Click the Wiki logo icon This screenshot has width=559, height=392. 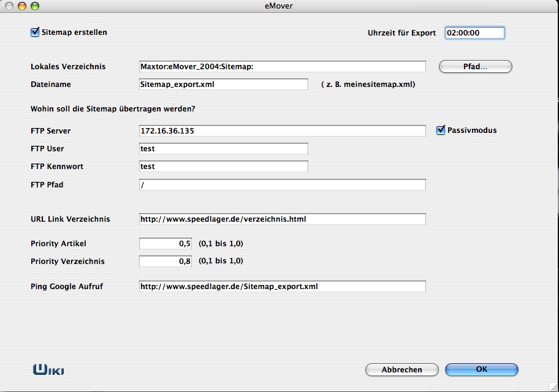pos(48,369)
